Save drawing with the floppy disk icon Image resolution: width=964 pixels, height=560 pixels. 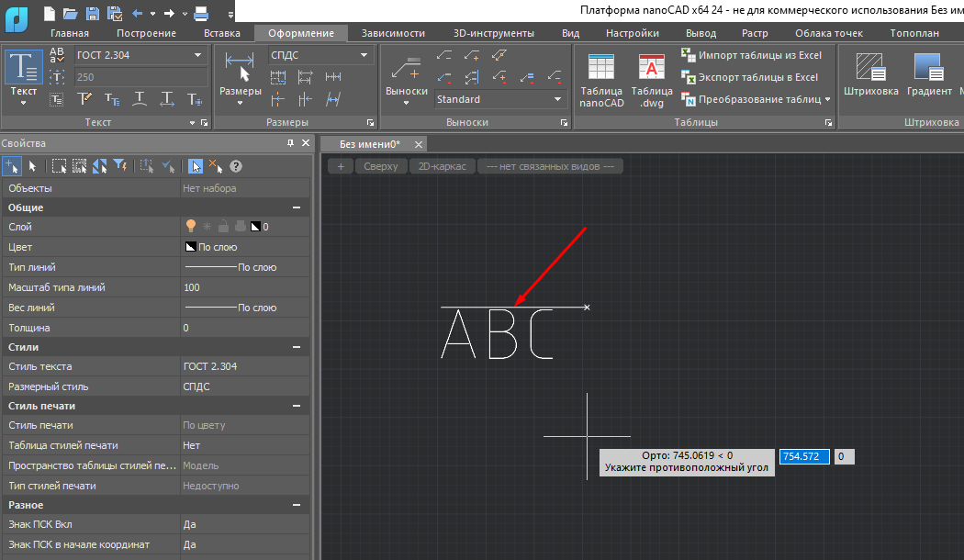coord(92,13)
